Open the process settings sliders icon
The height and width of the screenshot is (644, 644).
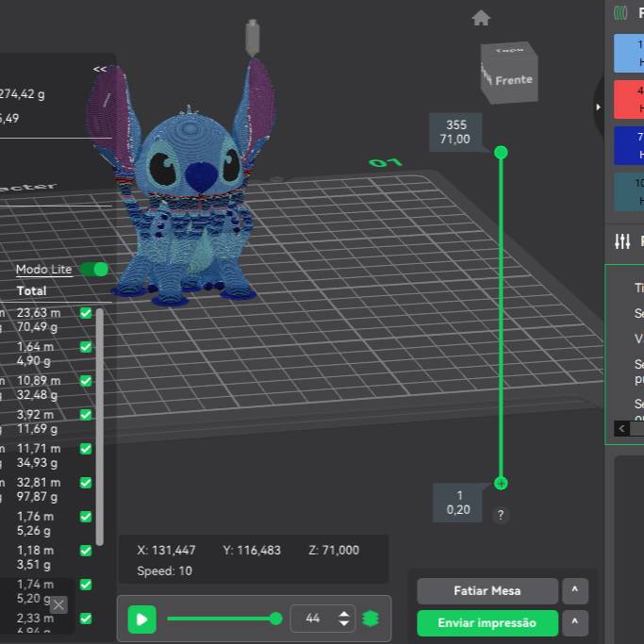click(622, 241)
